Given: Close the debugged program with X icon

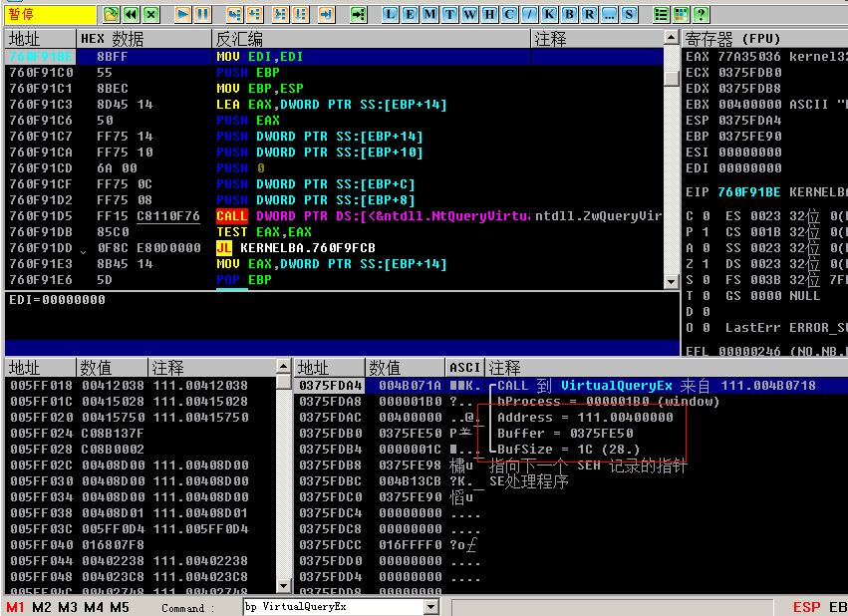Looking at the screenshot, I should [x=150, y=14].
